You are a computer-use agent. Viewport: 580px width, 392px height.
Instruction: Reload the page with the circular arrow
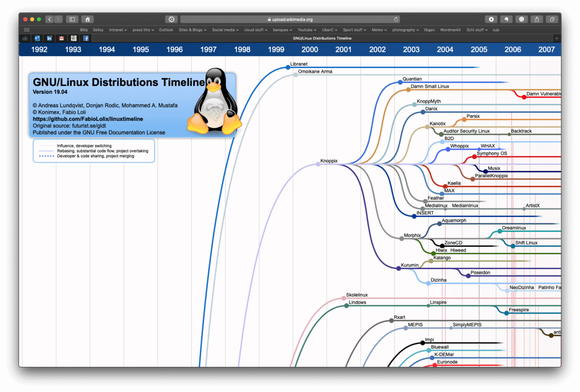tap(396, 19)
